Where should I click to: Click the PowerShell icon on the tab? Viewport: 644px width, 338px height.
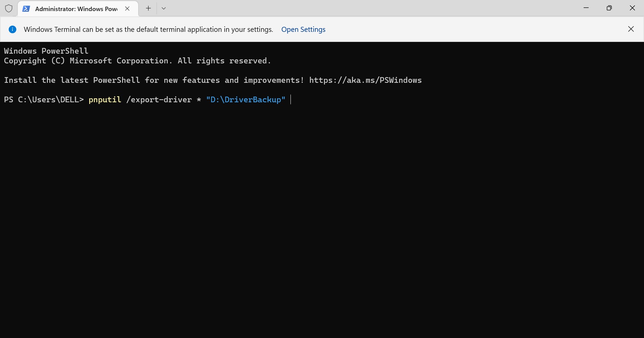pyautogui.click(x=26, y=9)
